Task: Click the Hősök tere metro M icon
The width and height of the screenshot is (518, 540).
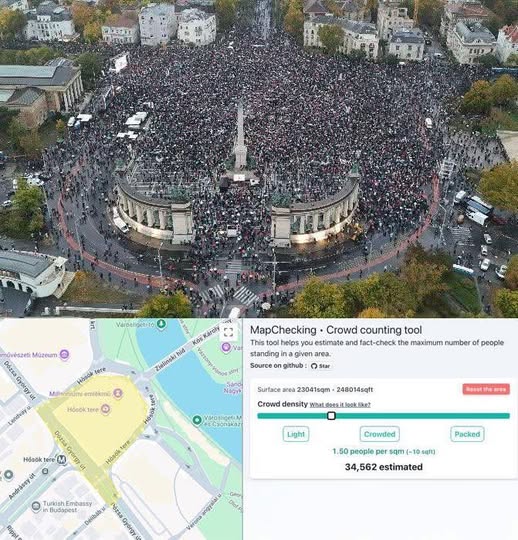Action: [62, 459]
